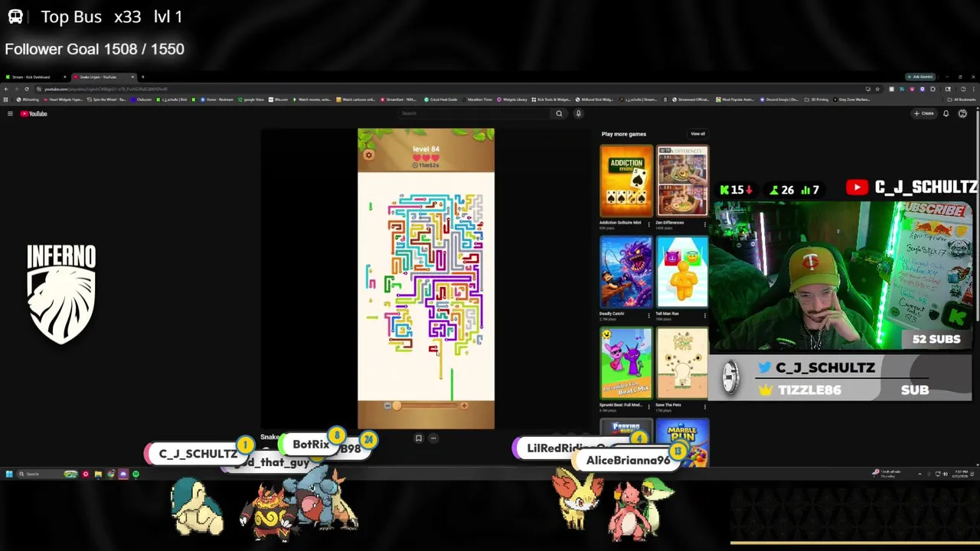
Task: Open the YouTube account avatar menu
Action: pos(962,113)
